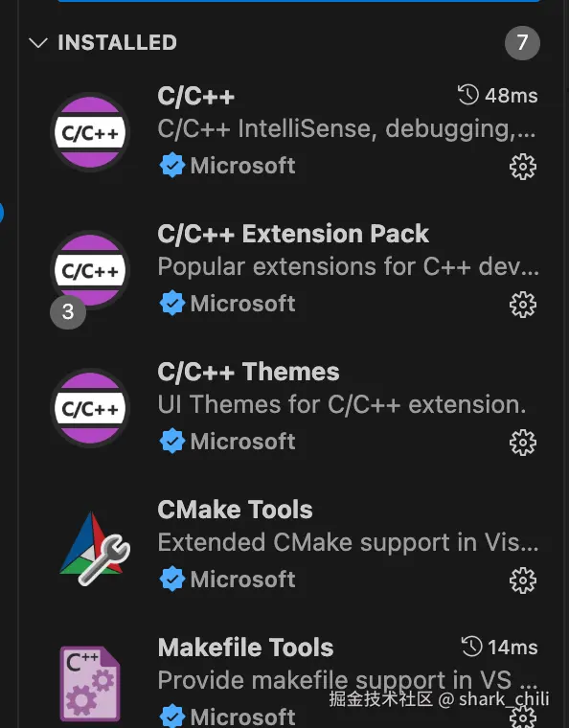The height and width of the screenshot is (728, 569).
Task: Open Manage gear for CMake Tools
Action: click(523, 580)
